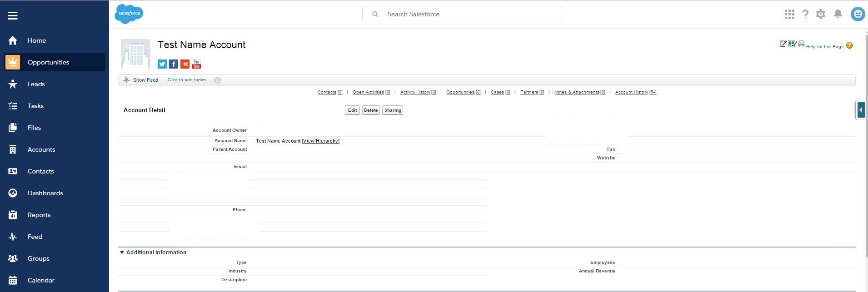Open the View Hierarchy link

pos(321,141)
